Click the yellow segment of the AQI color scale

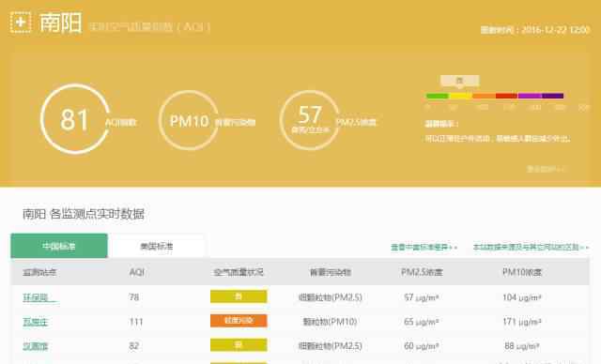(x=460, y=96)
